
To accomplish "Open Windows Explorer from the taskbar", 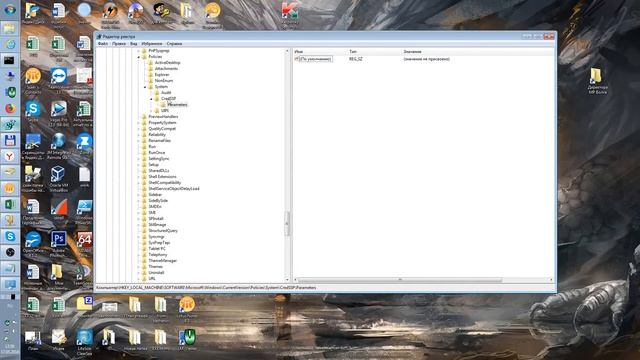I will pyautogui.click(x=10, y=28).
